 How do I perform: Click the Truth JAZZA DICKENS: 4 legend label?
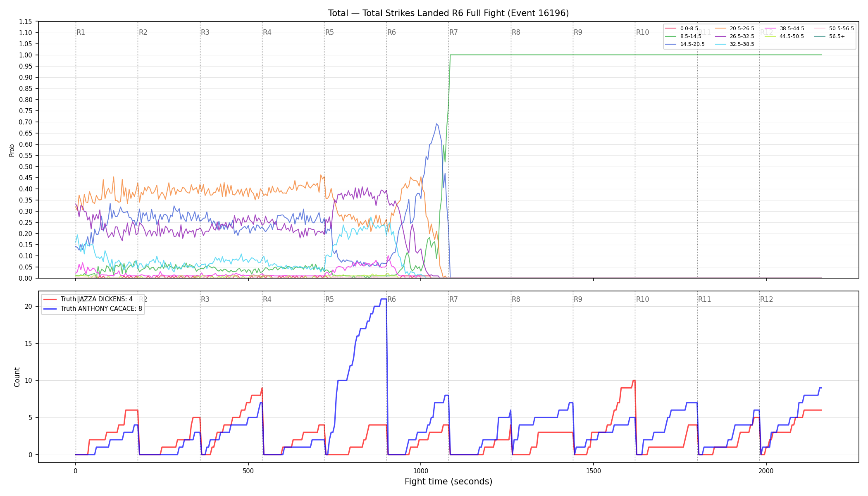pyautogui.click(x=97, y=299)
